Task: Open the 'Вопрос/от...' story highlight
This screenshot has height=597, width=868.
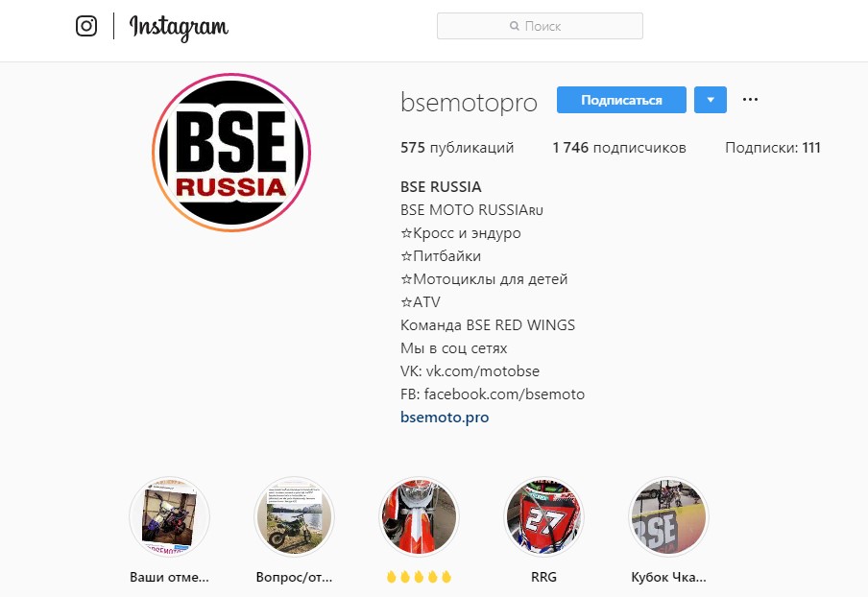Action: pyautogui.click(x=295, y=516)
